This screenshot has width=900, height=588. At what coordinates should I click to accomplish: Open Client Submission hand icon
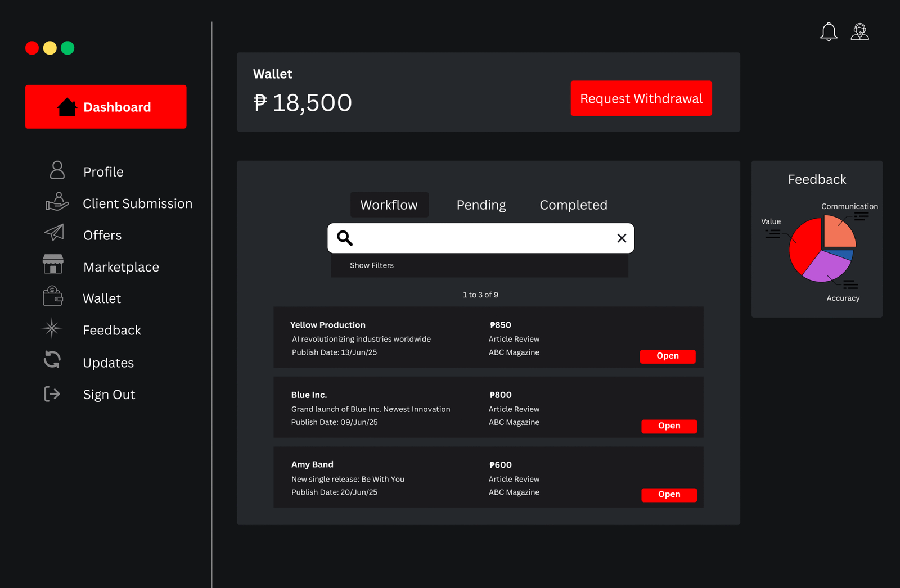57,202
